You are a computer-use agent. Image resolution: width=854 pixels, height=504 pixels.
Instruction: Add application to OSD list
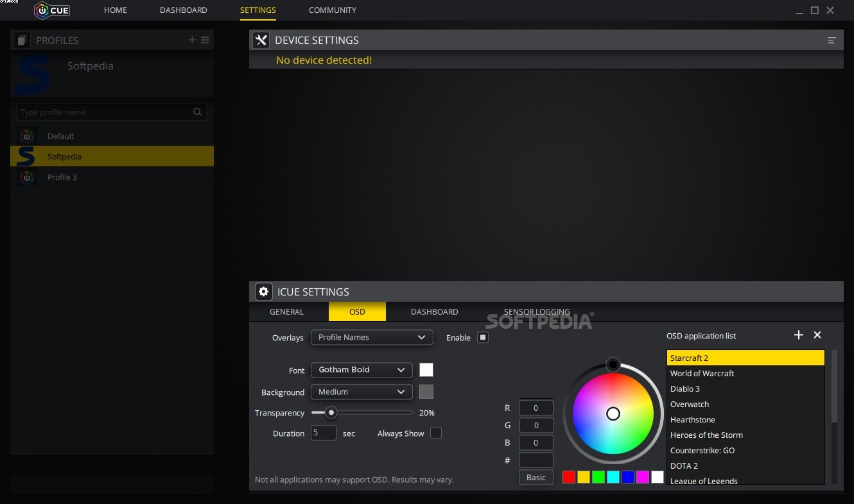click(x=799, y=335)
